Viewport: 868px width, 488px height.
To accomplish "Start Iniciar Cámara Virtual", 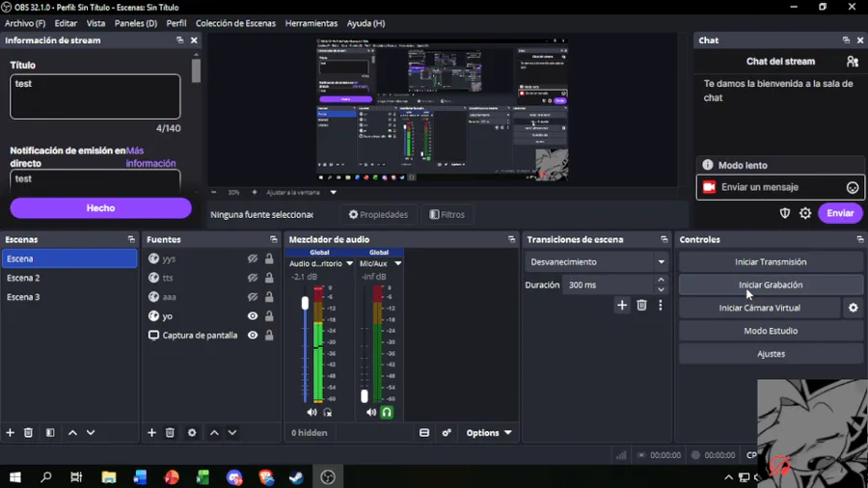I will coord(760,308).
